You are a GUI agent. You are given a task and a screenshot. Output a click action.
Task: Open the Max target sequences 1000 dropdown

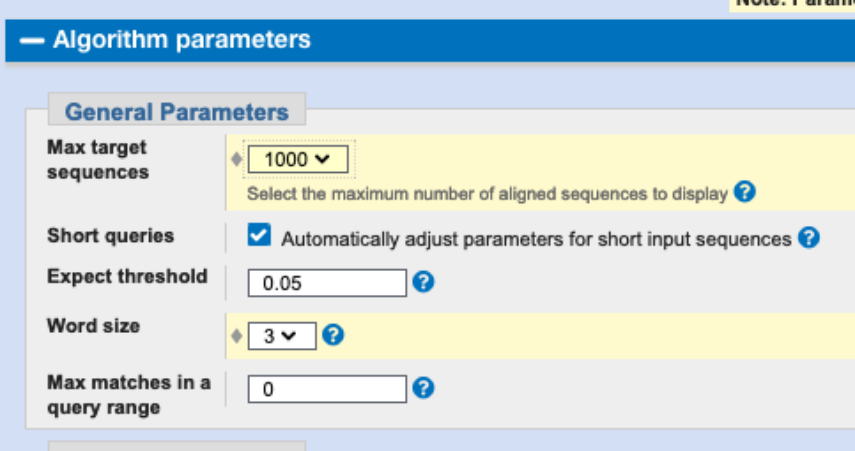(298, 159)
